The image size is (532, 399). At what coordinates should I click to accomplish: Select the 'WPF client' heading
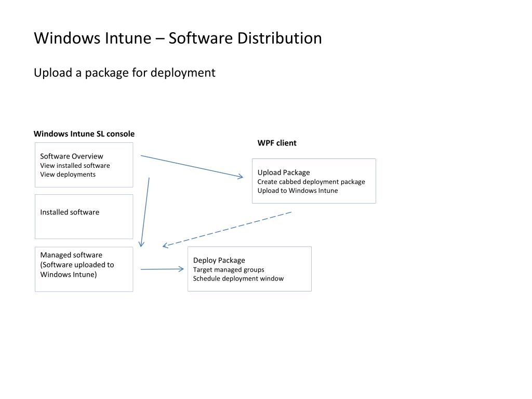[277, 143]
